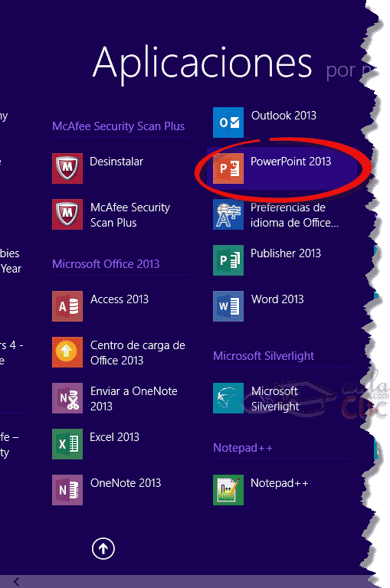Click the 'Outlook 2013' label

(x=283, y=116)
